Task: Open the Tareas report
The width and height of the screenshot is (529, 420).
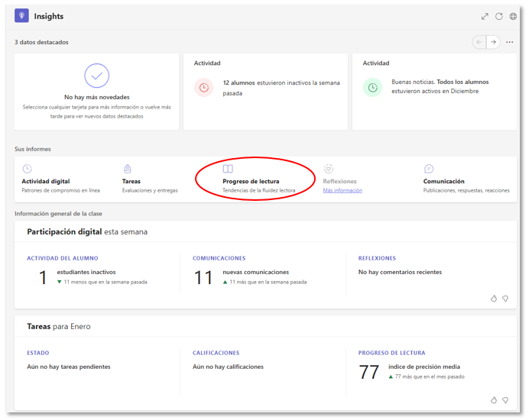Action: tap(131, 181)
